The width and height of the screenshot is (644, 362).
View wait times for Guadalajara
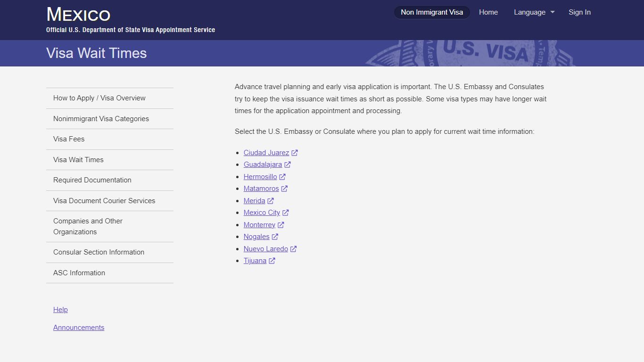263,165
